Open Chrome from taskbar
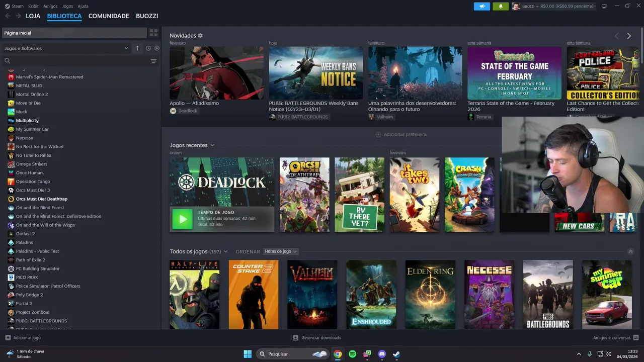The width and height of the screenshot is (644, 362). pos(338,354)
